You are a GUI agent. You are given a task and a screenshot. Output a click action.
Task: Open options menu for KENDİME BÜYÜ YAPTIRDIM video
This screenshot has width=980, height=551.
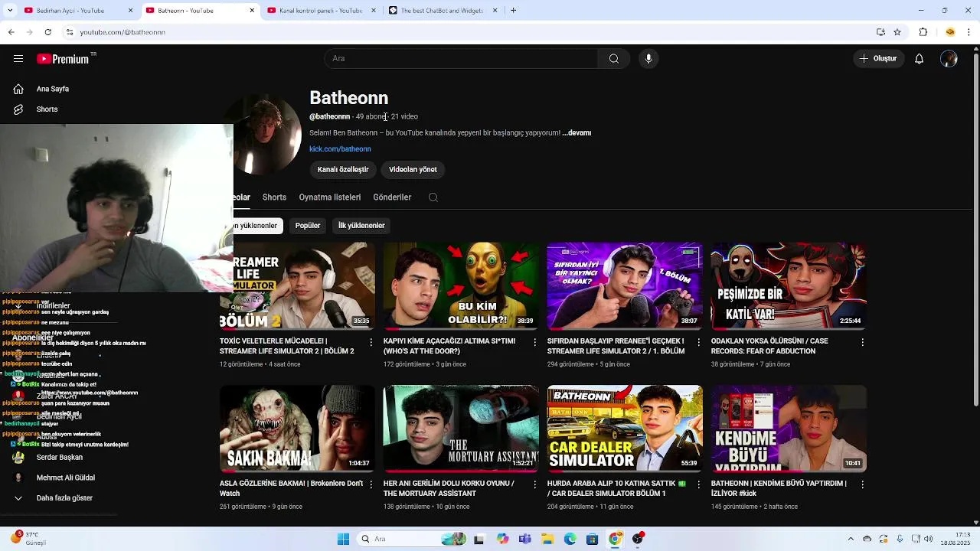[862, 484]
